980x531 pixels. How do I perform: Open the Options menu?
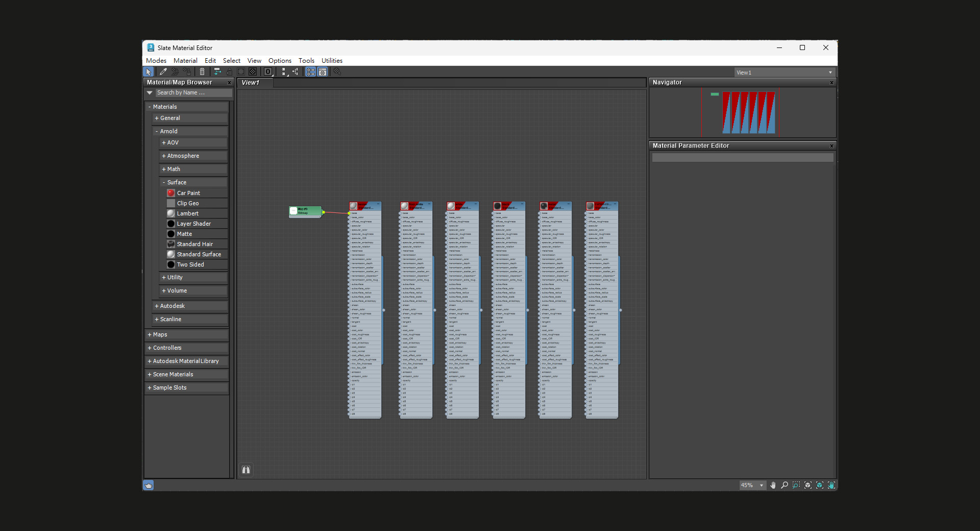(280, 61)
